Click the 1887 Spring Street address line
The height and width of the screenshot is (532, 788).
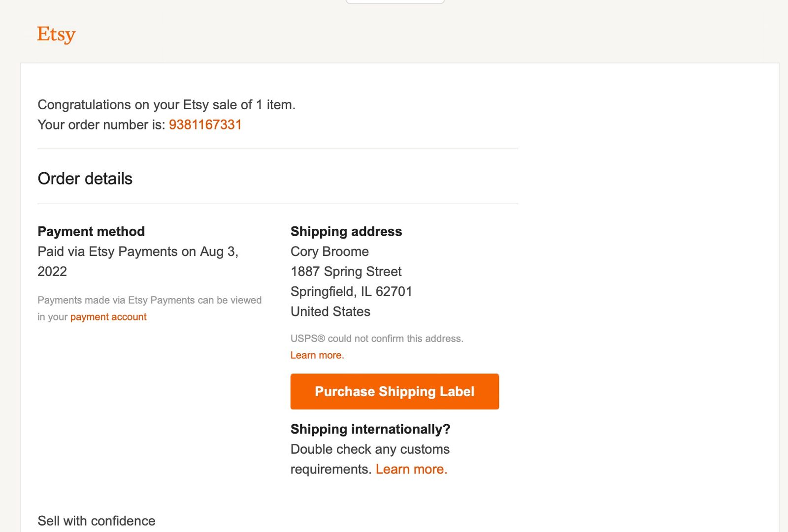pyautogui.click(x=346, y=271)
